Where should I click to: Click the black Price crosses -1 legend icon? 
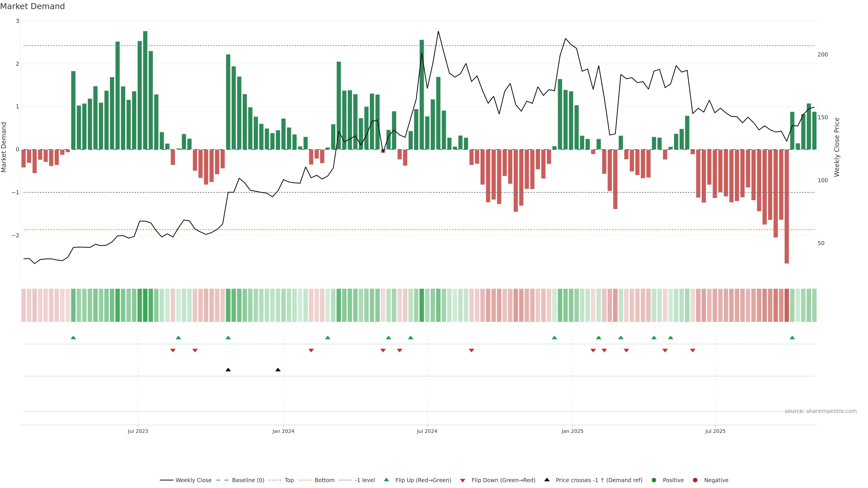point(547,480)
